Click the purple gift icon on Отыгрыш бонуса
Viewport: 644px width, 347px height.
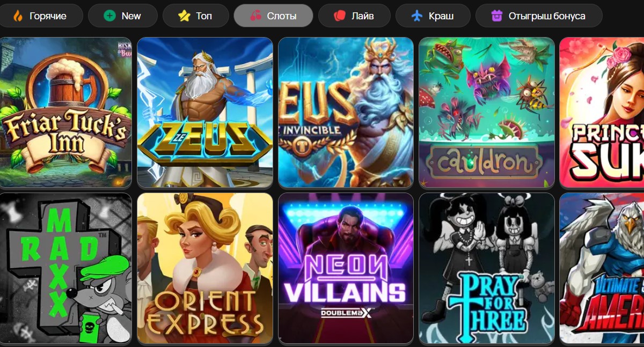click(497, 16)
